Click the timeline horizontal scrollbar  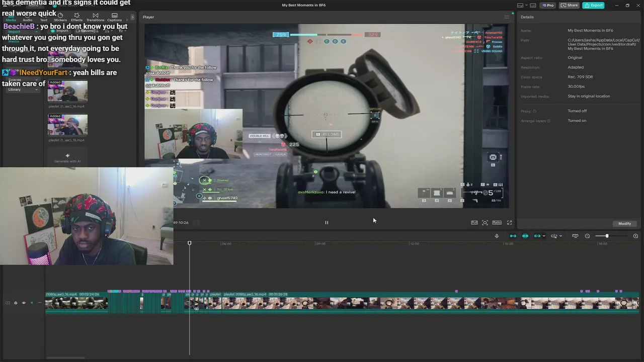click(x=65, y=358)
